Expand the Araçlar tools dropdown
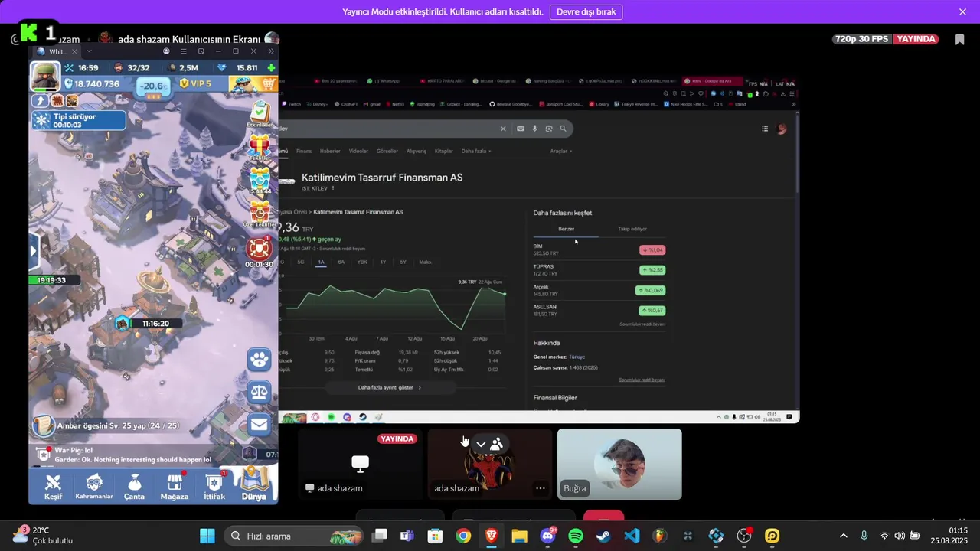This screenshot has height=551, width=980. point(561,151)
